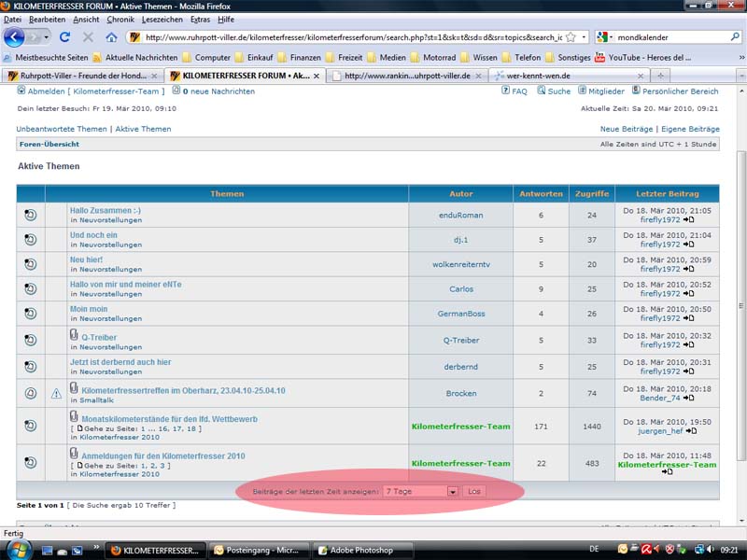Click Windows Start orb button
Image resolution: width=747 pixels, height=560 pixels.
pyautogui.click(x=18, y=549)
